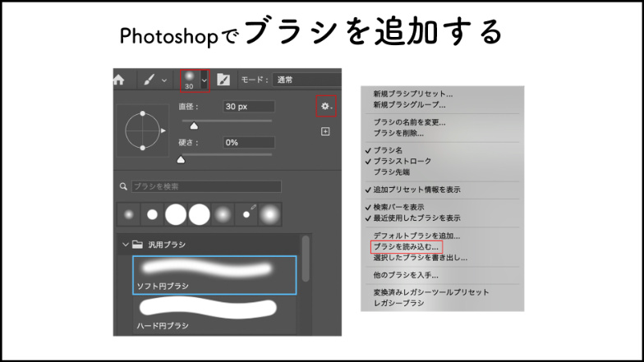Select the Brush tool icon
Screen dimensions: 644x362
click(x=149, y=80)
